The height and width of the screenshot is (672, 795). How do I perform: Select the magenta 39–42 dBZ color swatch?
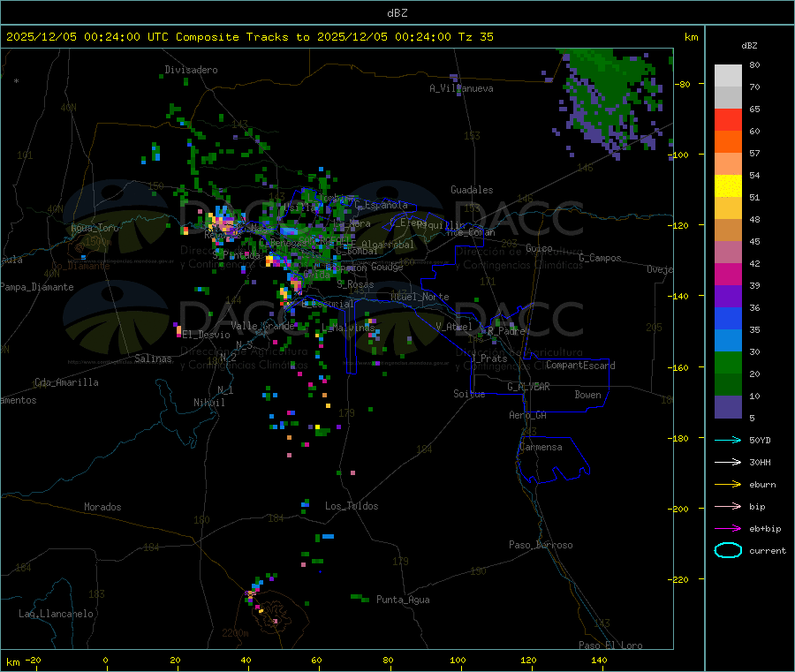(x=728, y=274)
